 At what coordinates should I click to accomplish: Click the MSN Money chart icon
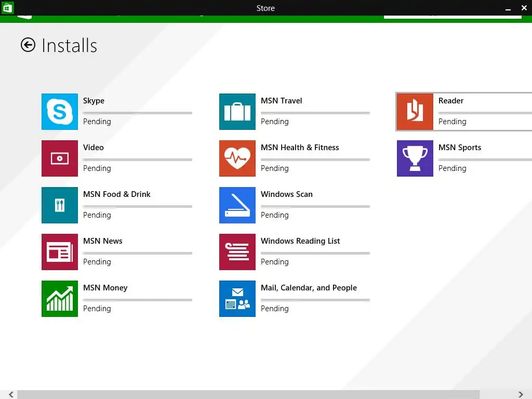pos(60,299)
